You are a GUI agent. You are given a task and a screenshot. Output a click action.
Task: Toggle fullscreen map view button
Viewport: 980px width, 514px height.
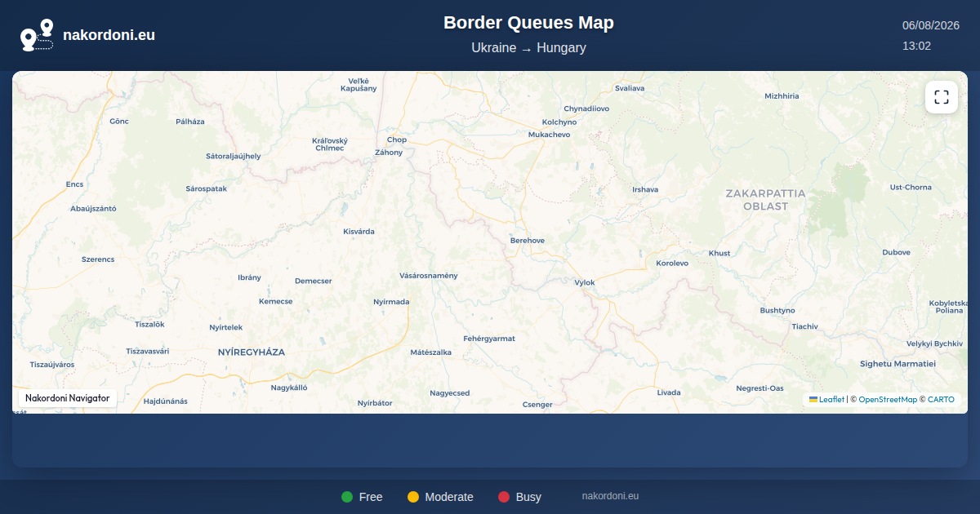(942, 97)
